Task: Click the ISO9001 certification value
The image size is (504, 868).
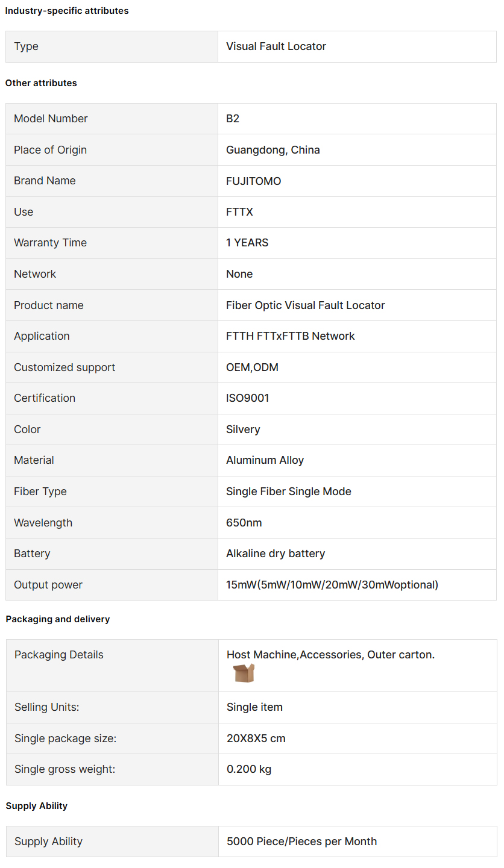Action: click(x=248, y=398)
